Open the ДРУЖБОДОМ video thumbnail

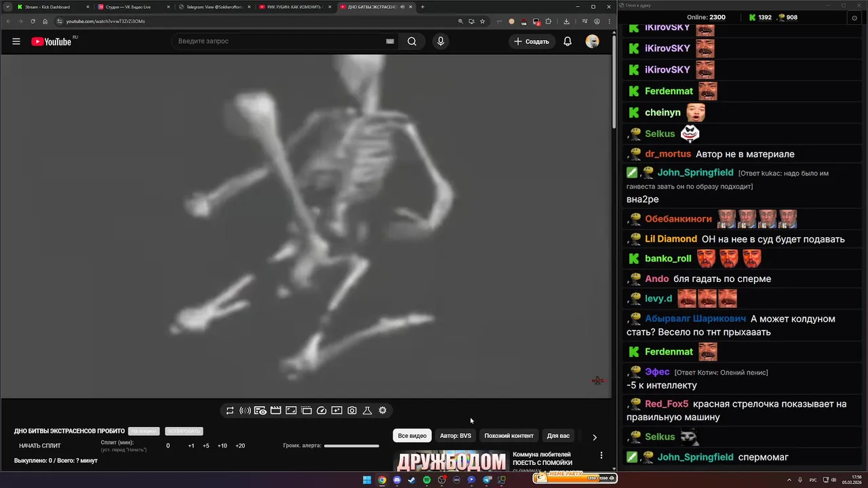tap(451, 461)
